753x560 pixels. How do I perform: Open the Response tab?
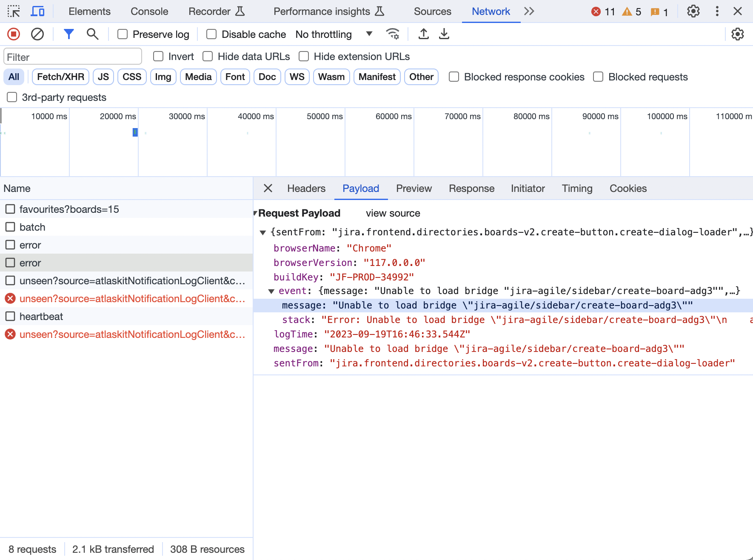click(471, 189)
